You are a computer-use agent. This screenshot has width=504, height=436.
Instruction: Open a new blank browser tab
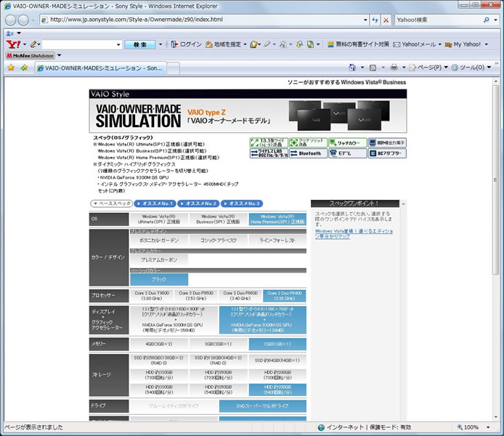(173, 68)
